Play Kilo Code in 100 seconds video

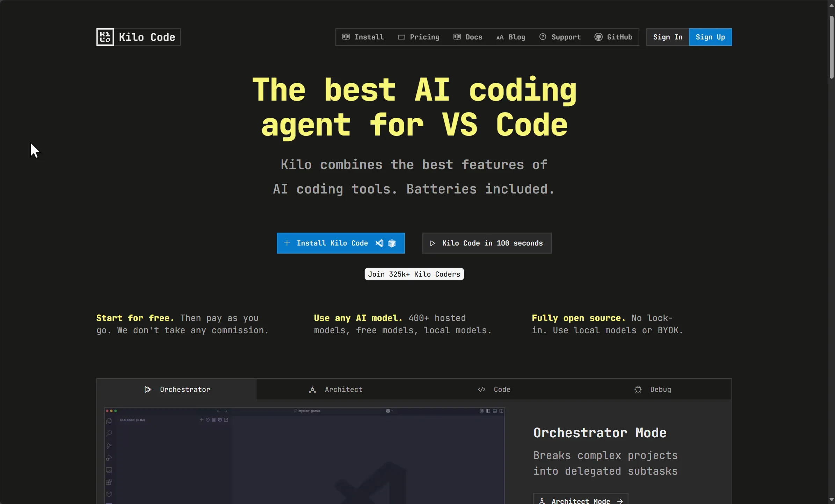click(487, 243)
